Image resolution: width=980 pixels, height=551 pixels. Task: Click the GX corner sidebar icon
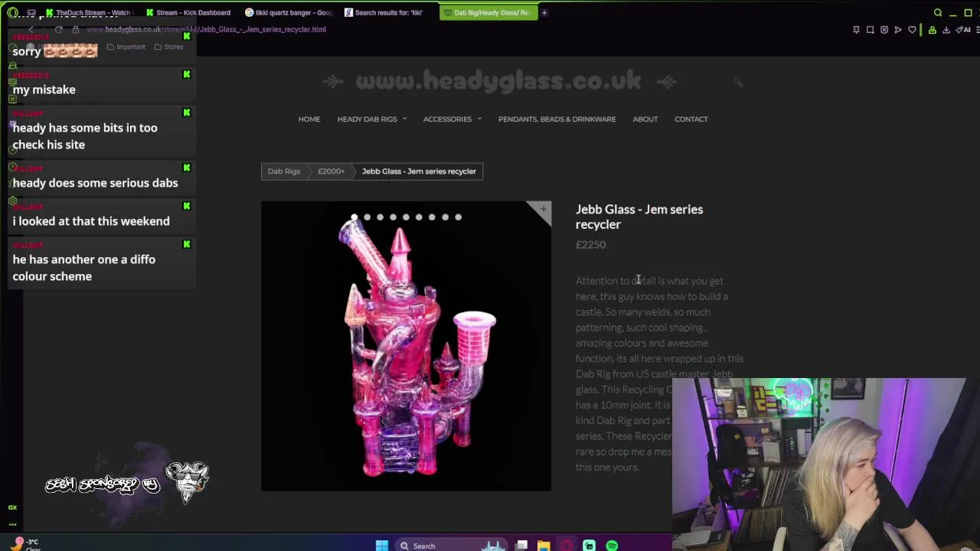(x=12, y=507)
